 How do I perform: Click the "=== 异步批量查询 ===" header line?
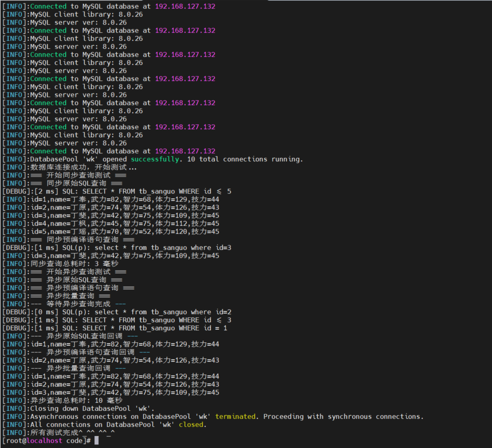tap(56, 296)
